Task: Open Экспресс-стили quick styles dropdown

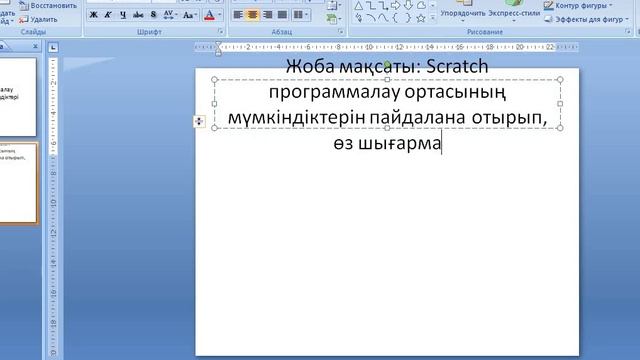Action: [x=514, y=13]
